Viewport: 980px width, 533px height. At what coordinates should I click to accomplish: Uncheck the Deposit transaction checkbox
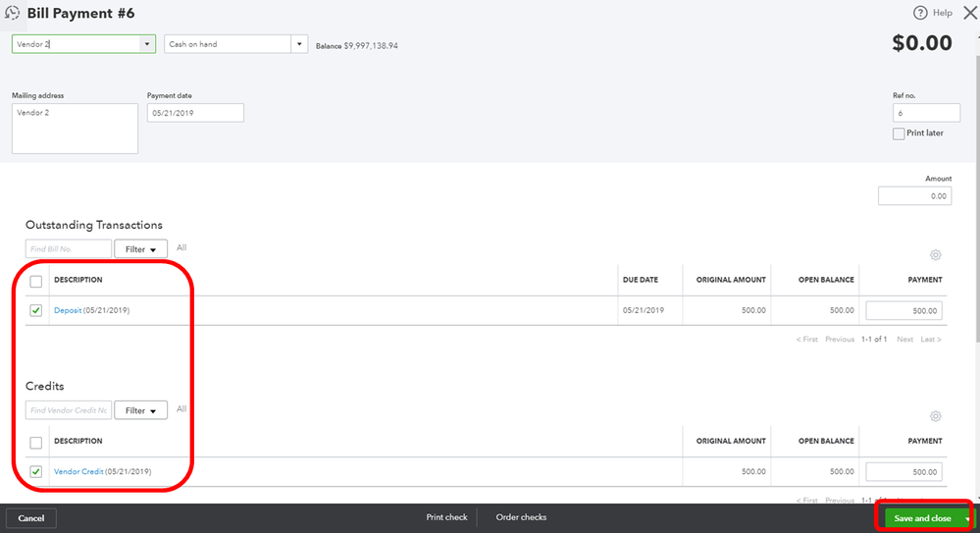tap(36, 310)
